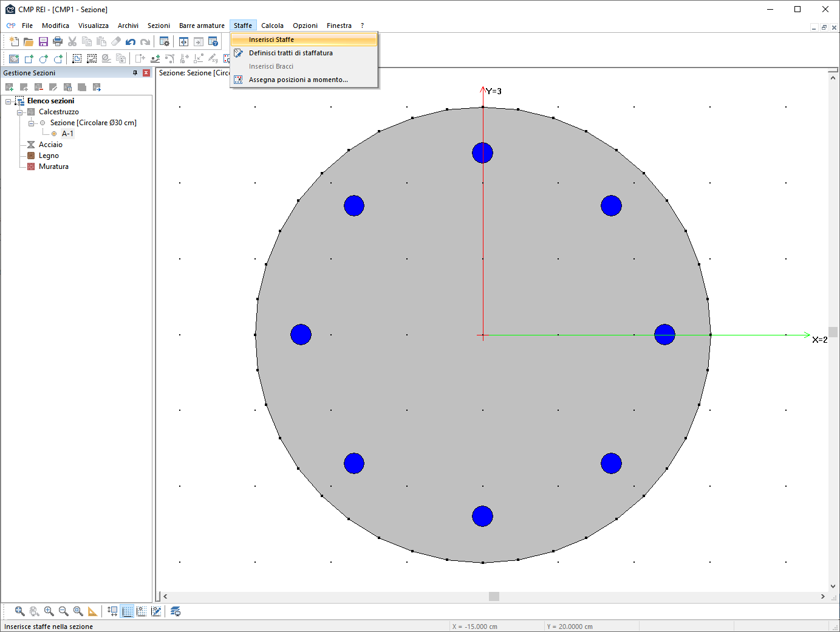Viewport: 840px width, 632px height.
Task: Click the leftmost rebar dot in the section
Action: (x=301, y=334)
